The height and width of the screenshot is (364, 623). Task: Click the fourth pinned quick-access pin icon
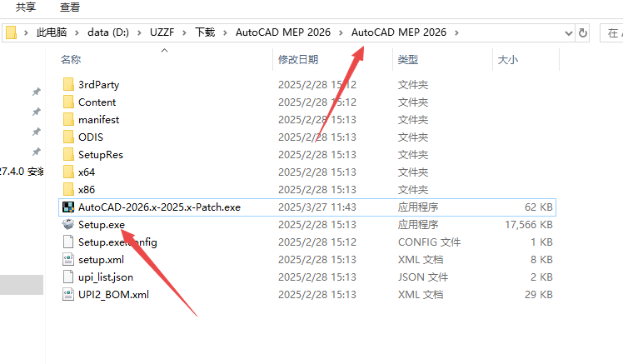point(36,152)
